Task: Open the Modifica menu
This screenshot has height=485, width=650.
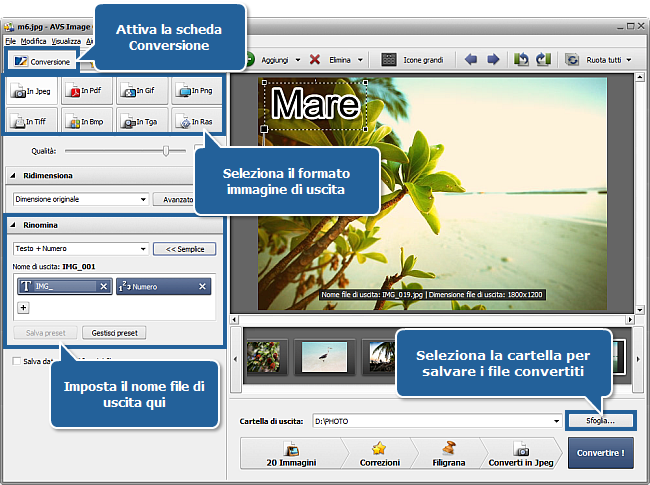Action: 33,41
